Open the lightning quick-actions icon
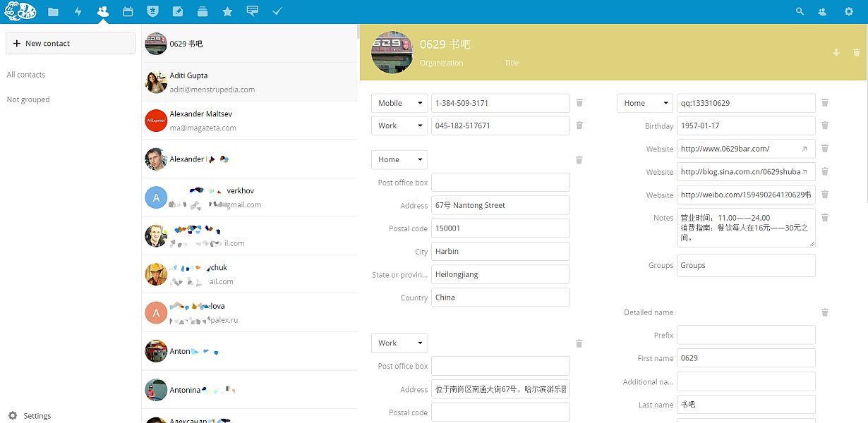The width and height of the screenshot is (868, 423). 78,11
